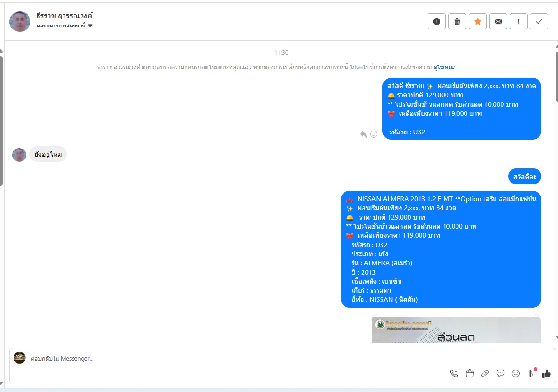Click the chat scrollbar down arrow

tap(556, 337)
